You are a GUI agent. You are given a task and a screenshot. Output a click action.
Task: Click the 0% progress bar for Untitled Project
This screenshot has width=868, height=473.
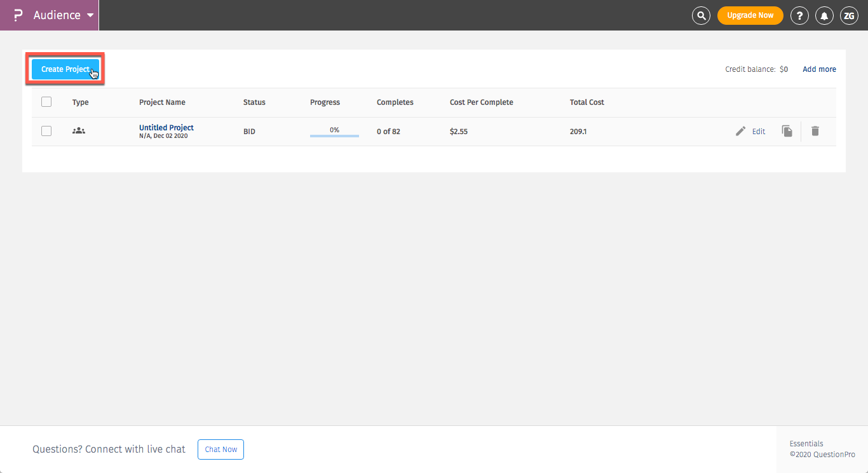coord(334,131)
